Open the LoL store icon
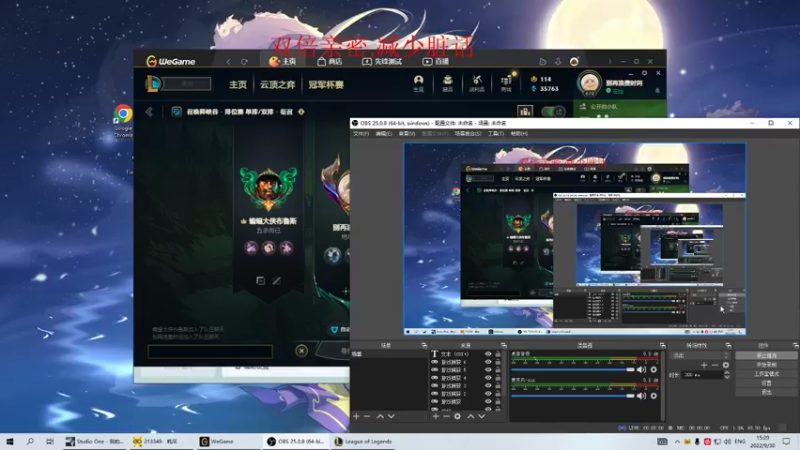The height and width of the screenshot is (450, 800). tap(506, 84)
